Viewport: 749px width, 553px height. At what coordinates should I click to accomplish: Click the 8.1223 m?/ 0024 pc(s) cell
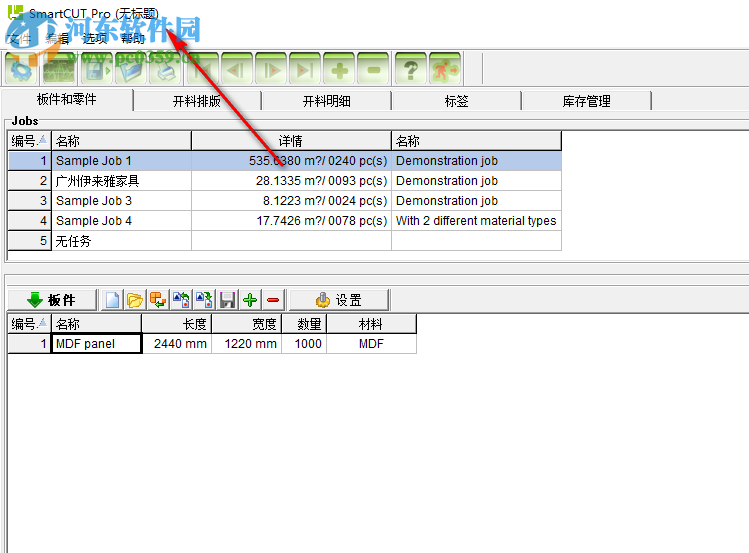click(291, 201)
